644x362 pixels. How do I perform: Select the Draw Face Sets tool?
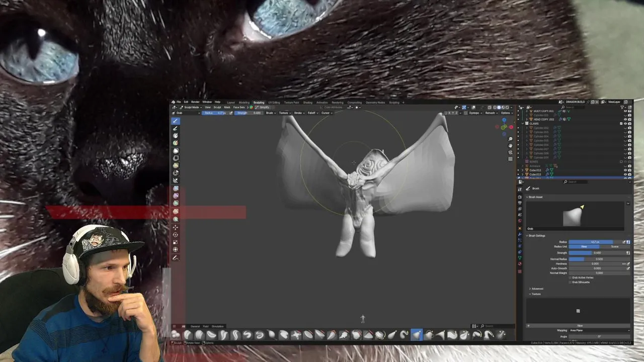175,143
